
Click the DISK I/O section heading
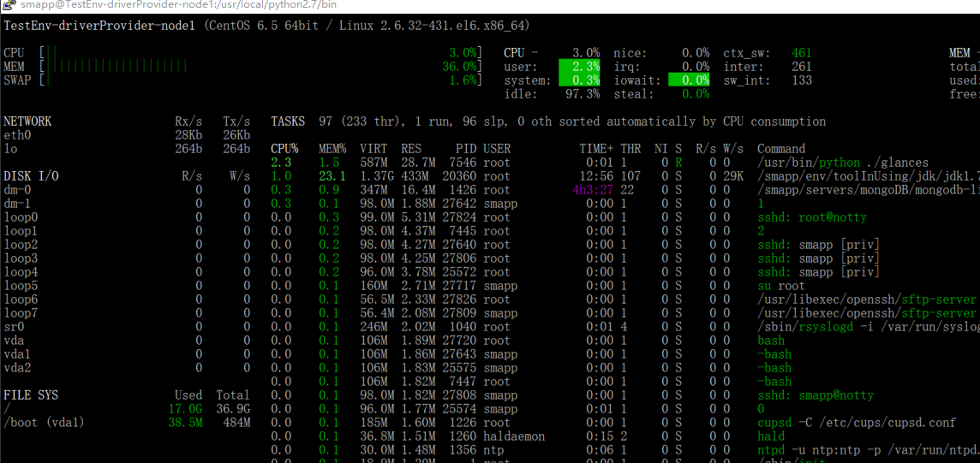tap(31, 176)
